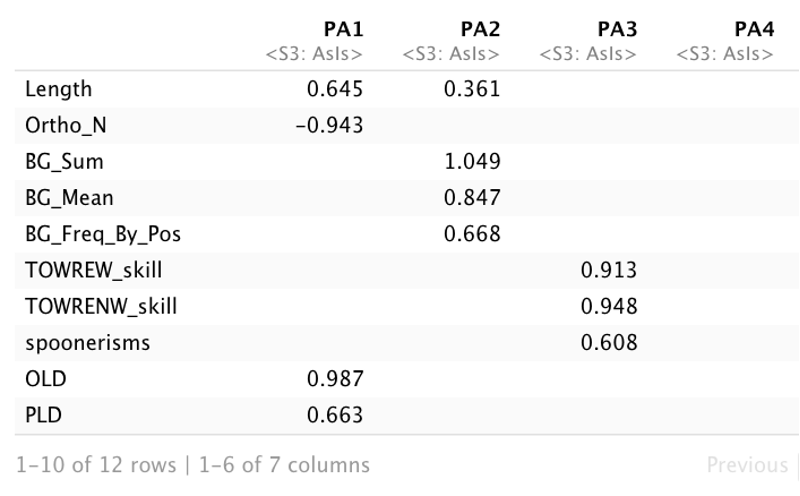Click the -0.943 value for Ortho_N
Screen dimensions: 800x496
coord(330,126)
